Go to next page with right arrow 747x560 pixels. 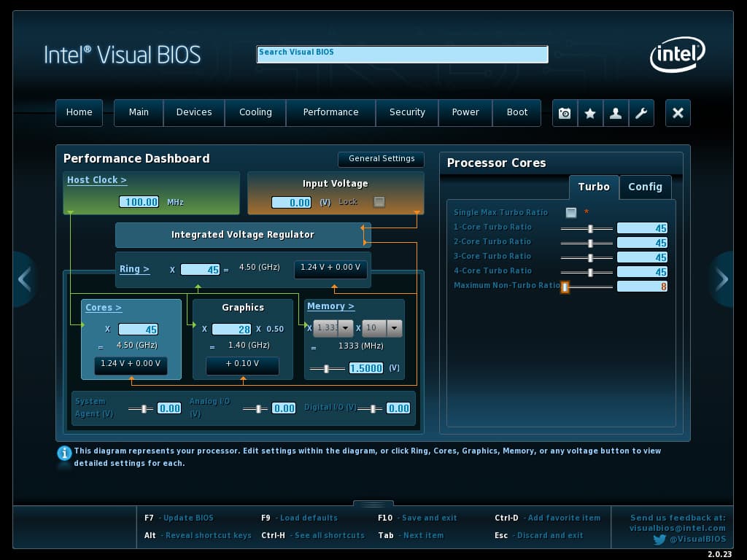721,279
